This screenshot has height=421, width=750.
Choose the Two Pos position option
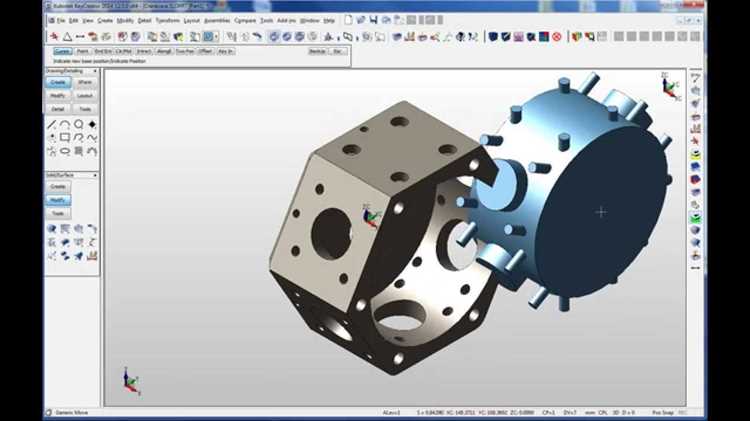click(185, 51)
